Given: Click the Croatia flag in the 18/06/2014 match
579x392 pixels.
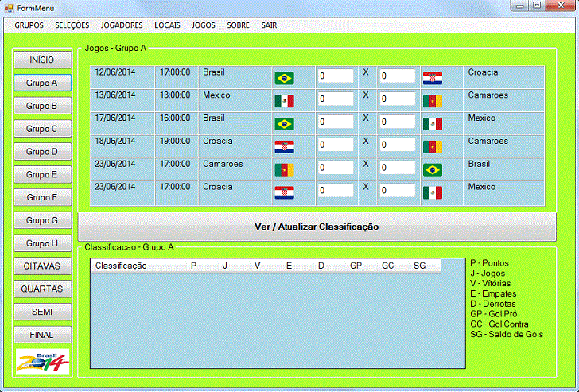Looking at the screenshot, I should [284, 147].
